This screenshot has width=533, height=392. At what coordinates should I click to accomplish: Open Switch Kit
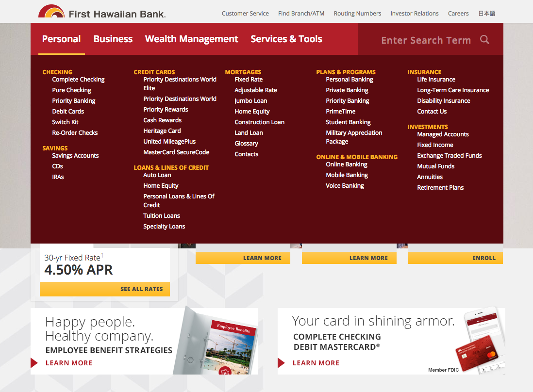pos(65,122)
